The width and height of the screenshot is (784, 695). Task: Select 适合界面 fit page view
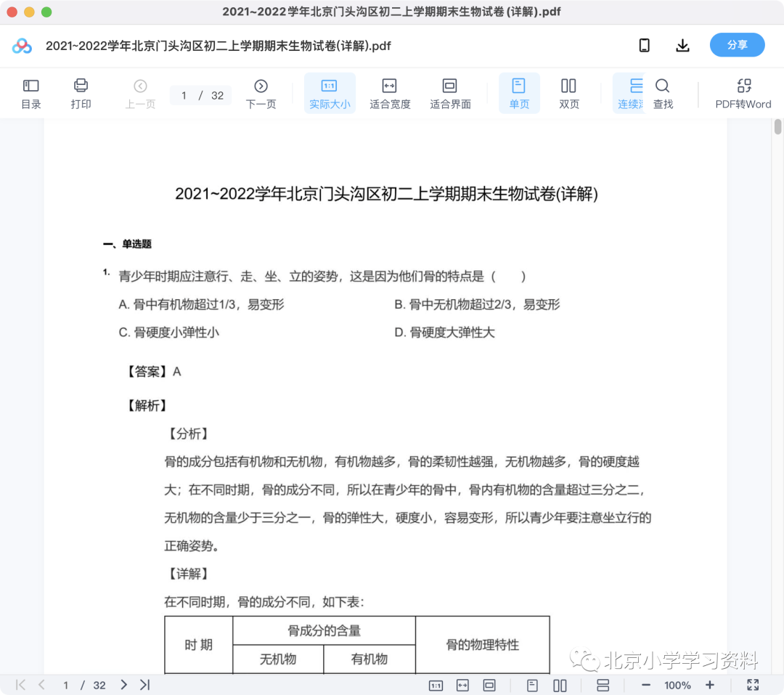click(451, 94)
